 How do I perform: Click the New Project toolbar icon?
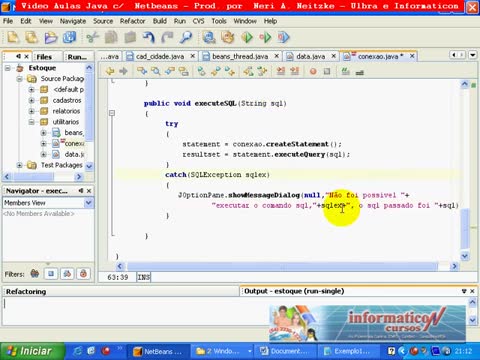(32, 37)
